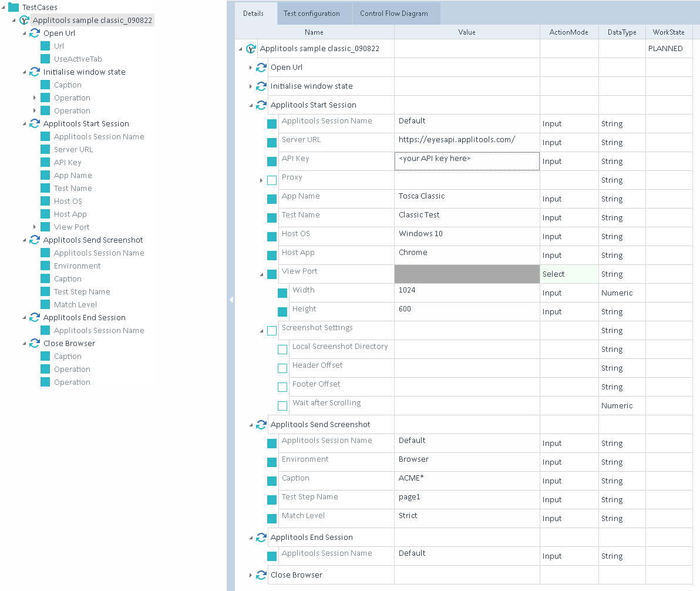
Task: Click the square icon beside Url in the left tree
Action: pos(45,46)
